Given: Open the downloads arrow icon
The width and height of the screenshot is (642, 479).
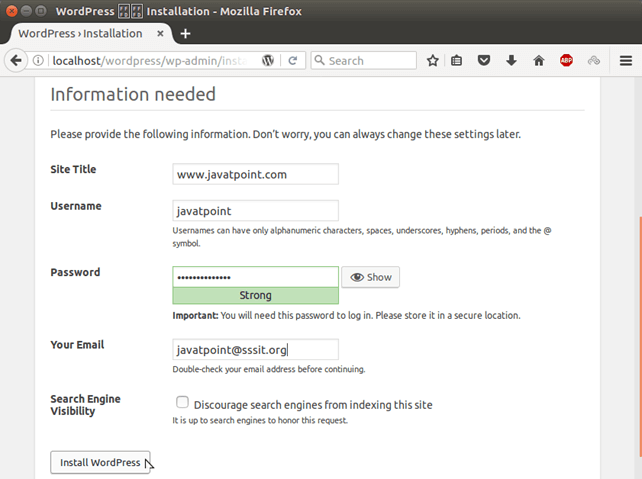Looking at the screenshot, I should coord(511,61).
